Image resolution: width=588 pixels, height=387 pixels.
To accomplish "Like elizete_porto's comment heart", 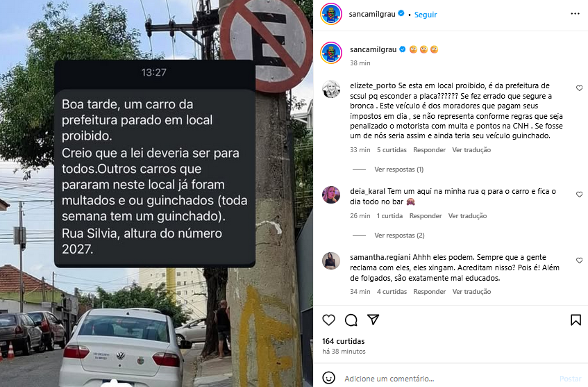I will (x=580, y=88).
